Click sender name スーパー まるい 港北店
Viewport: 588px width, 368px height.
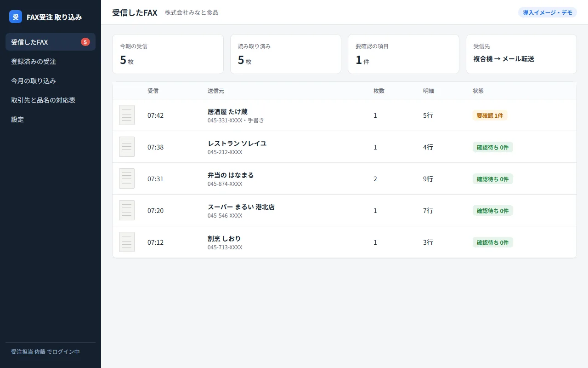(241, 207)
